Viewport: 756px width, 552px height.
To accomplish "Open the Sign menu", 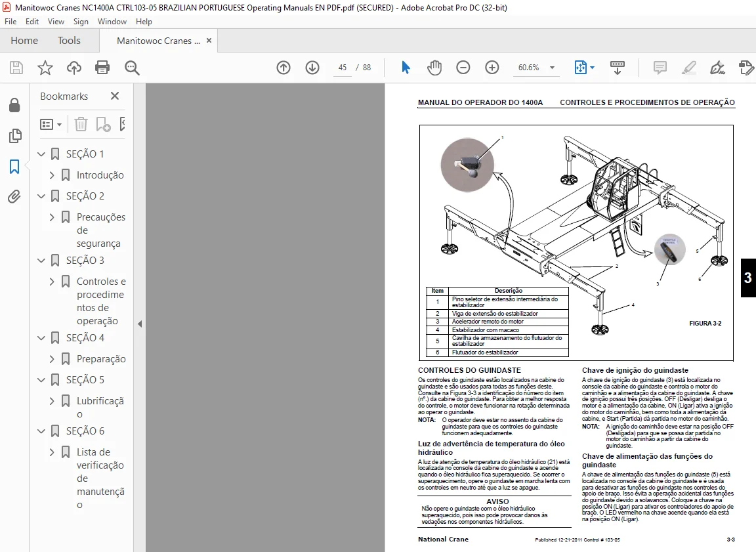I will 81,22.
